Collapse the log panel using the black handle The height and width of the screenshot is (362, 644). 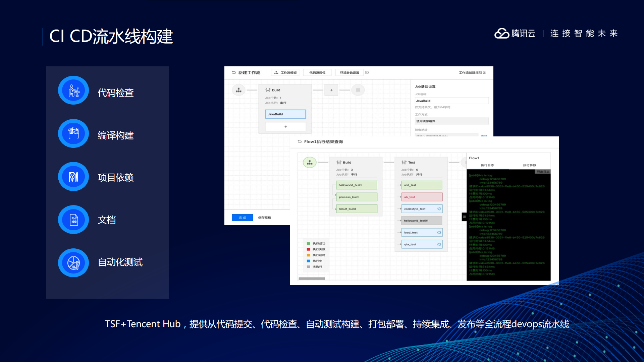pos(464,217)
